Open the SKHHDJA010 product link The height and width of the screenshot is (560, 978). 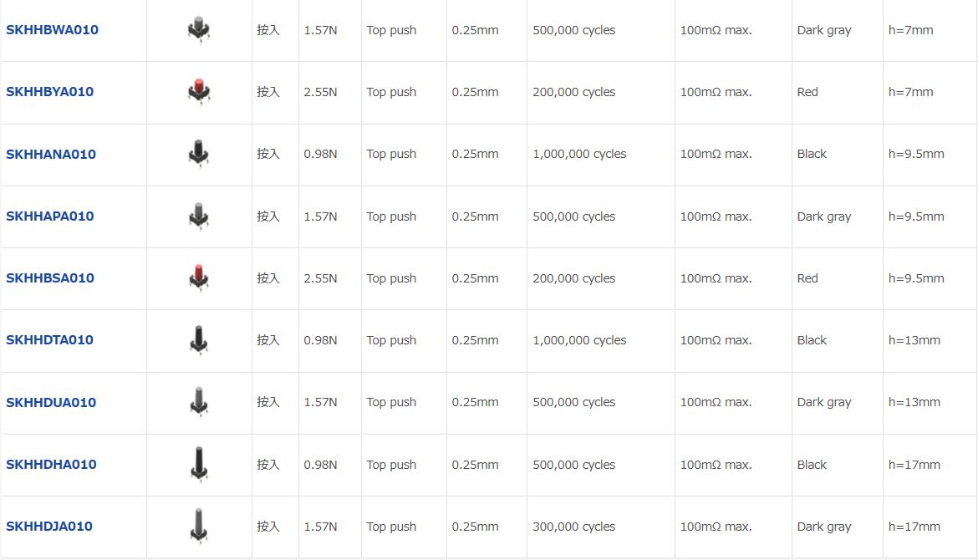tap(49, 527)
